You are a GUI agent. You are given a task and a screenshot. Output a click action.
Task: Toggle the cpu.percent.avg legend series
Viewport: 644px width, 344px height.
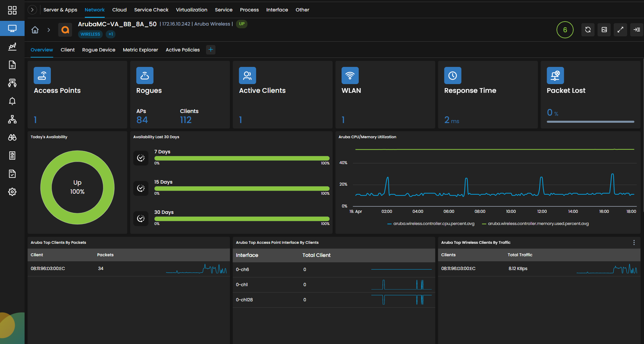tap(431, 224)
